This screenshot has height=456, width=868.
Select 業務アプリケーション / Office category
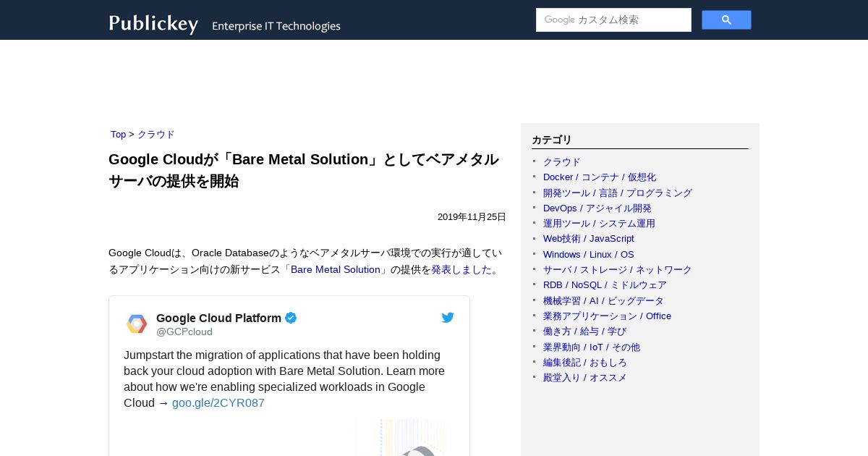click(x=607, y=316)
